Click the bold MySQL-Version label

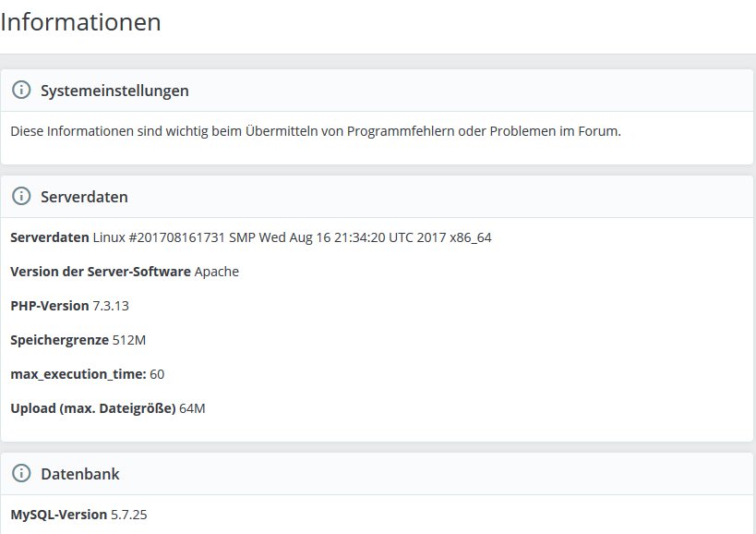point(59,514)
